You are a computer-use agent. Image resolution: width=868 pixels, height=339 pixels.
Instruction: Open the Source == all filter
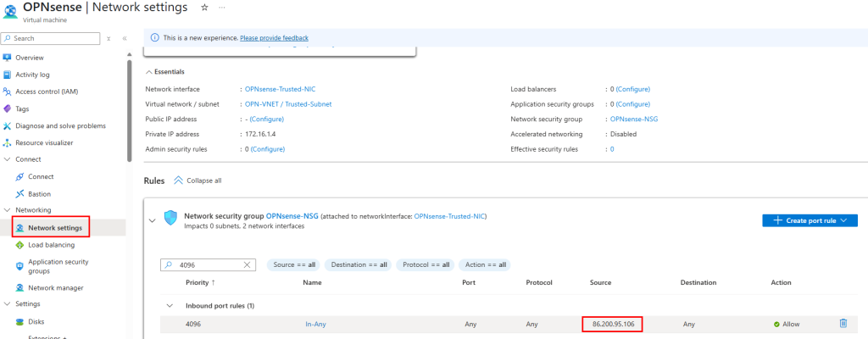point(293,264)
